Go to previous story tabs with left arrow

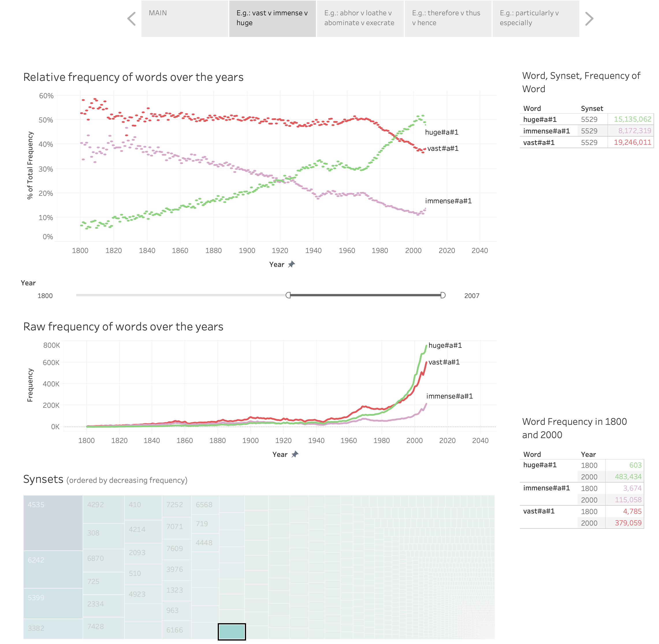click(x=132, y=18)
